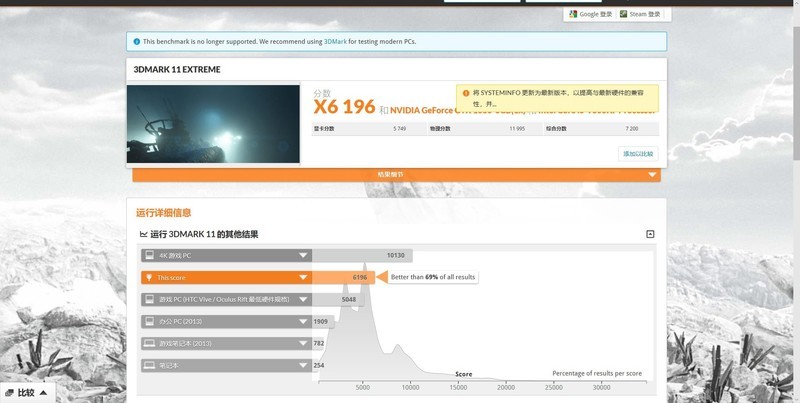800x403 pixels.
Task: Click the 综合分数 value 7 200
Action: tap(632, 129)
